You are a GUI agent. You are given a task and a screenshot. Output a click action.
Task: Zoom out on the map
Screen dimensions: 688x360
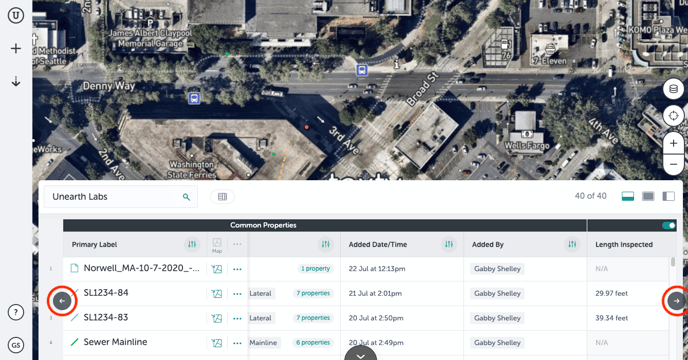pos(673,165)
